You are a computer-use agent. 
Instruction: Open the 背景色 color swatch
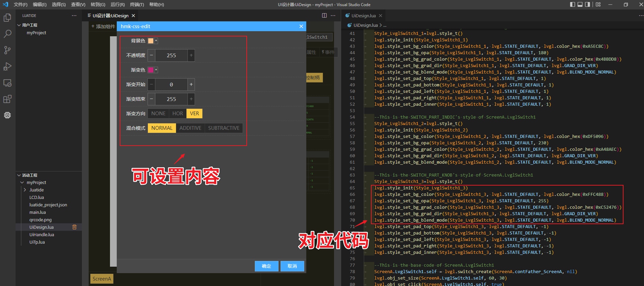tap(151, 41)
